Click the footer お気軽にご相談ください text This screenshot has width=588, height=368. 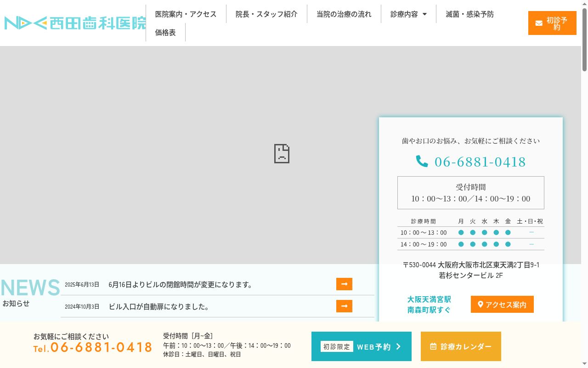click(71, 336)
